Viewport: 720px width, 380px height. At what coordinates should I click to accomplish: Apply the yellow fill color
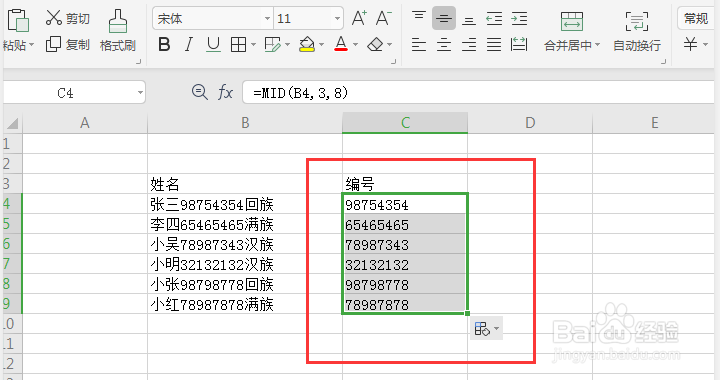click(307, 45)
